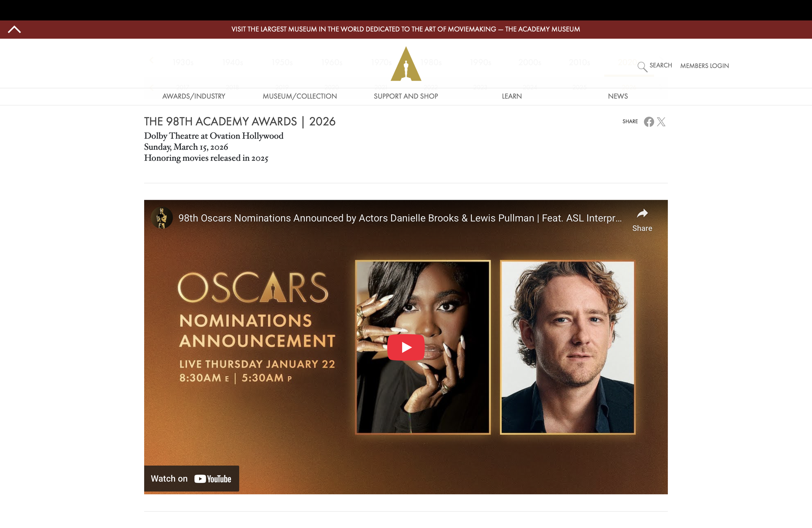This screenshot has height=528, width=812.
Task: Click the Members Login link
Action: pos(704,66)
